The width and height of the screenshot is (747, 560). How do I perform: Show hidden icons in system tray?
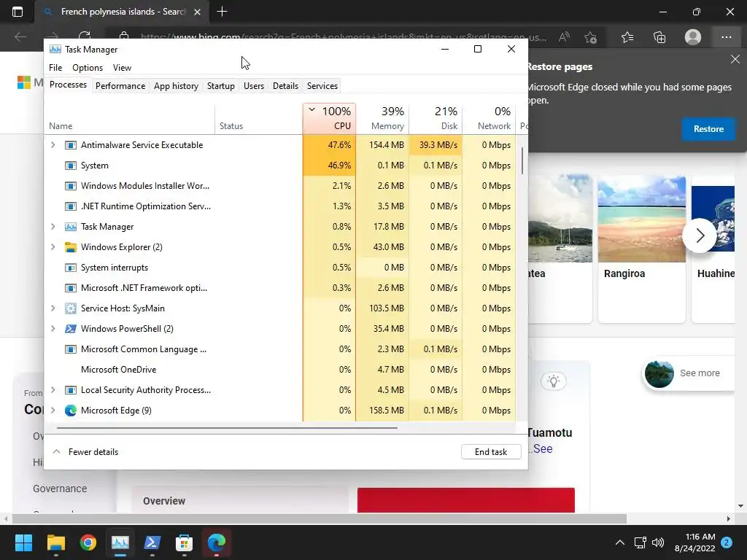tap(620, 542)
